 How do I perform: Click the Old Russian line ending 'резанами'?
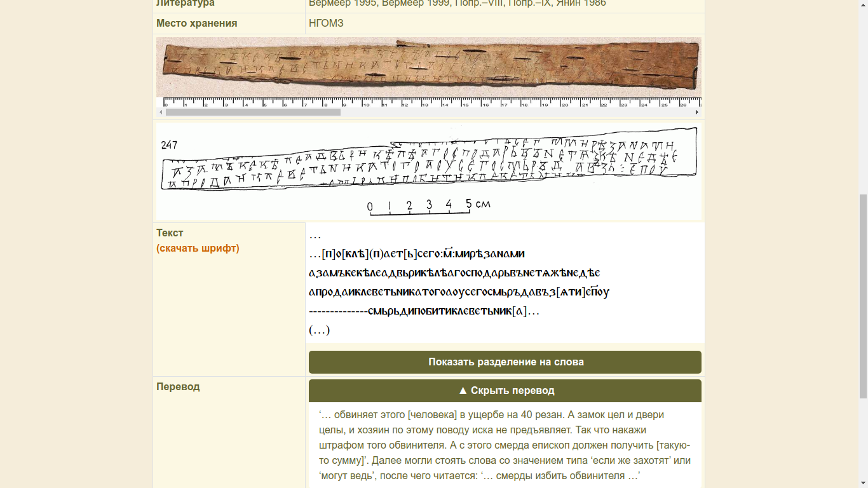(417, 254)
